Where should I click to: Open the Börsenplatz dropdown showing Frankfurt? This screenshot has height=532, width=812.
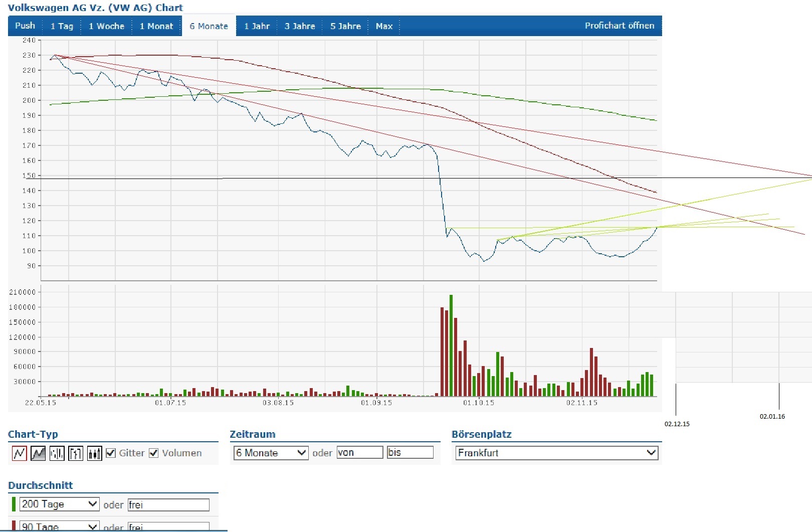click(x=556, y=453)
